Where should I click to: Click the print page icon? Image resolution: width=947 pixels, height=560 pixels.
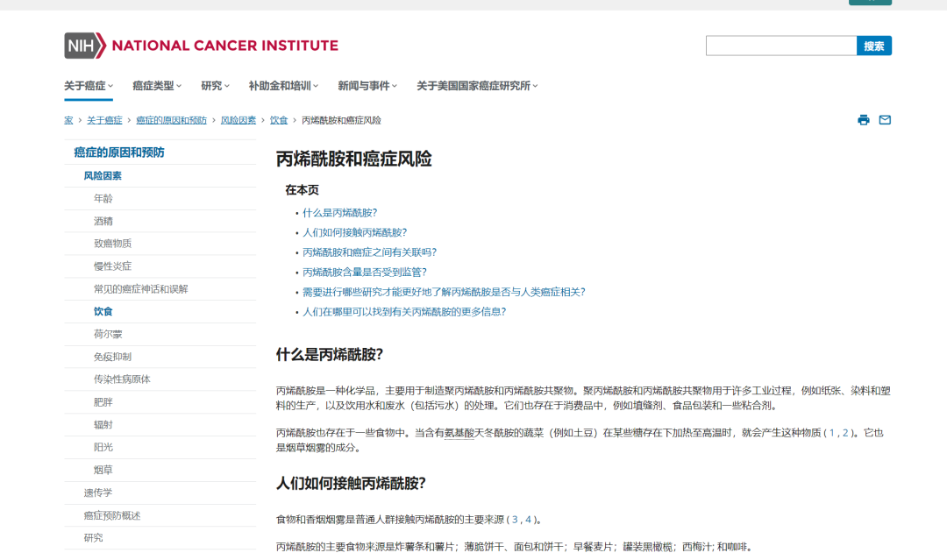point(864,119)
